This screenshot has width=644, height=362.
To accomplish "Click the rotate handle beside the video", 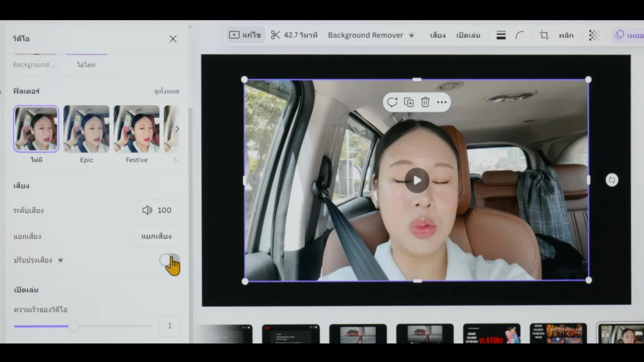I will point(612,180).
